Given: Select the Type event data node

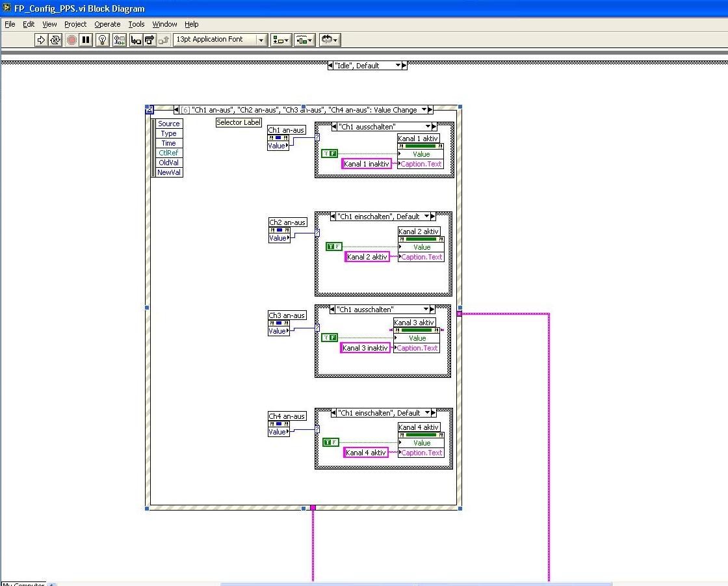Looking at the screenshot, I should [x=168, y=133].
